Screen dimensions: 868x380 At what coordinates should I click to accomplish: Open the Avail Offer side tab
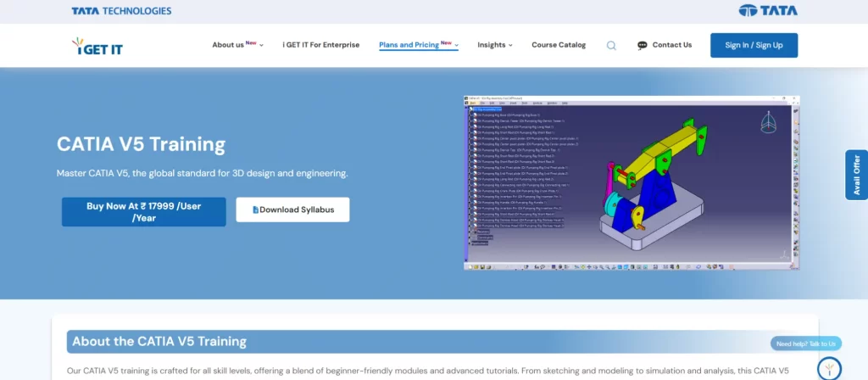[x=856, y=175]
